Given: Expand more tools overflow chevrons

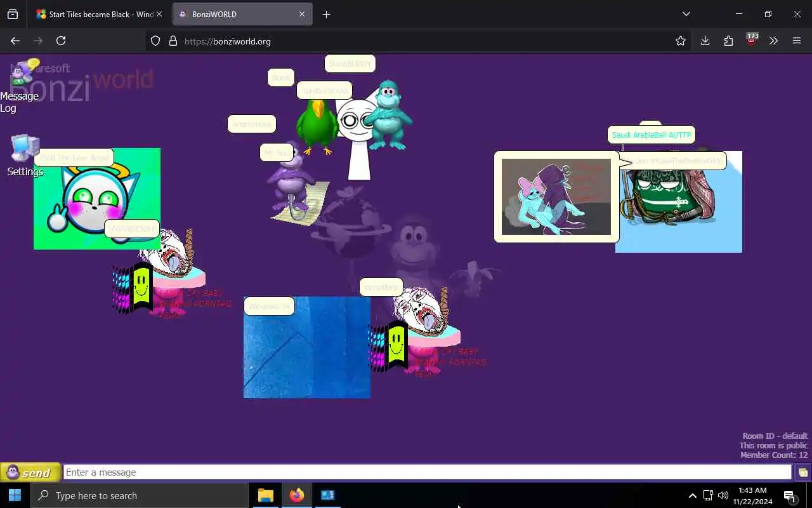Looking at the screenshot, I should tap(773, 41).
